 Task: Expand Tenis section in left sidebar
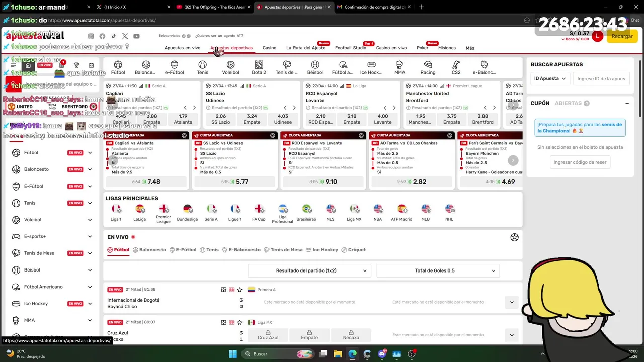[90, 203]
